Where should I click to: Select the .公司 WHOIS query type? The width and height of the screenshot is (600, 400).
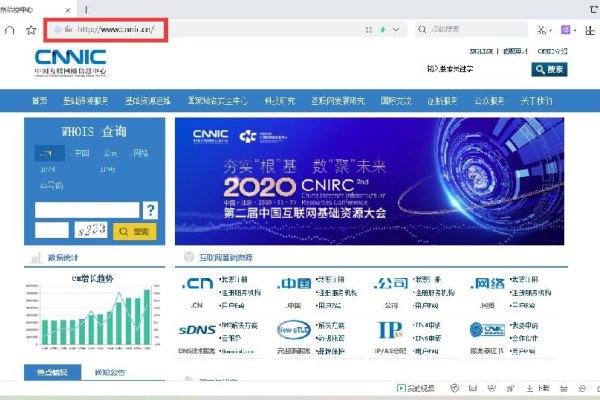pyautogui.click(x=110, y=153)
